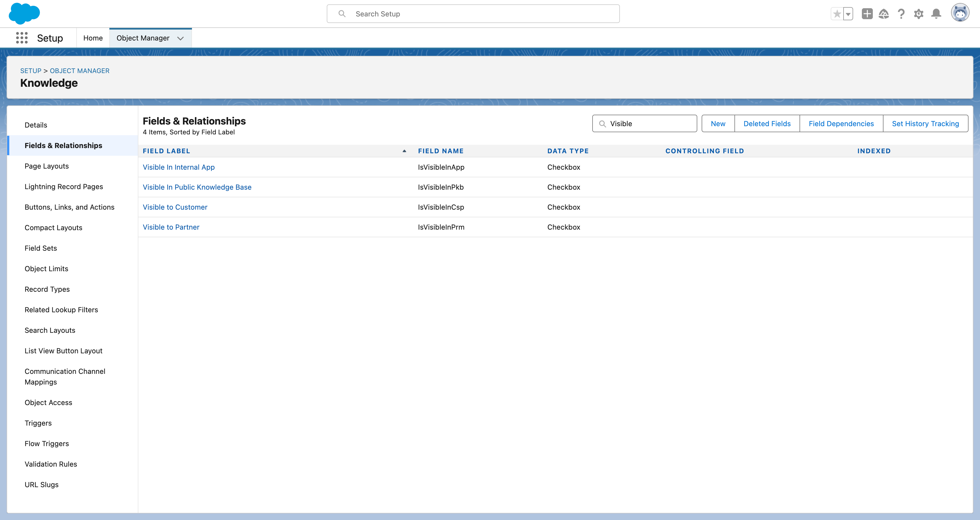
Task: Click Checkbox type in Visible In Internal App row
Action: (x=564, y=167)
